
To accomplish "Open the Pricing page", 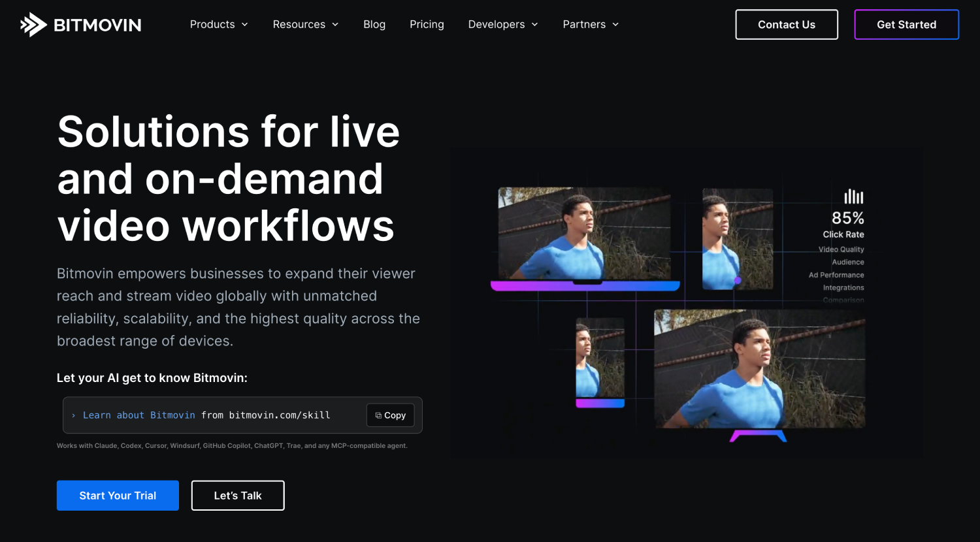I will tap(427, 24).
